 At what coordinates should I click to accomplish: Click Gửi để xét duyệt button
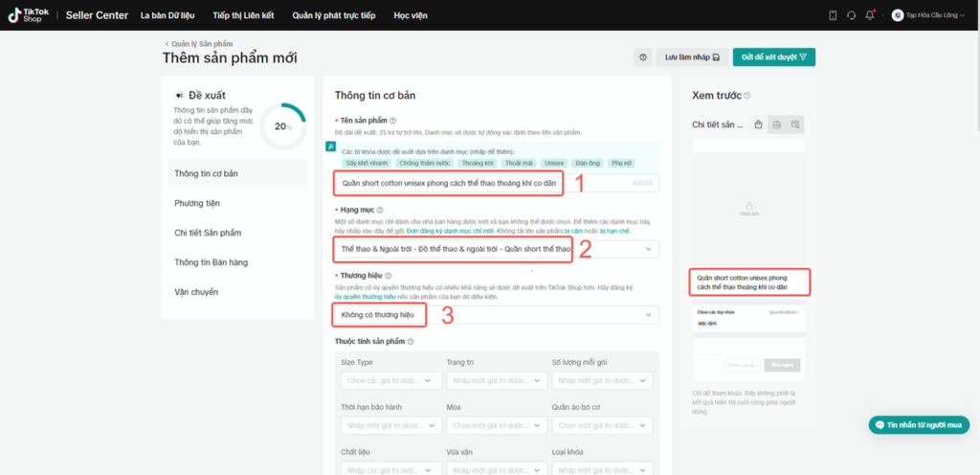coord(773,57)
